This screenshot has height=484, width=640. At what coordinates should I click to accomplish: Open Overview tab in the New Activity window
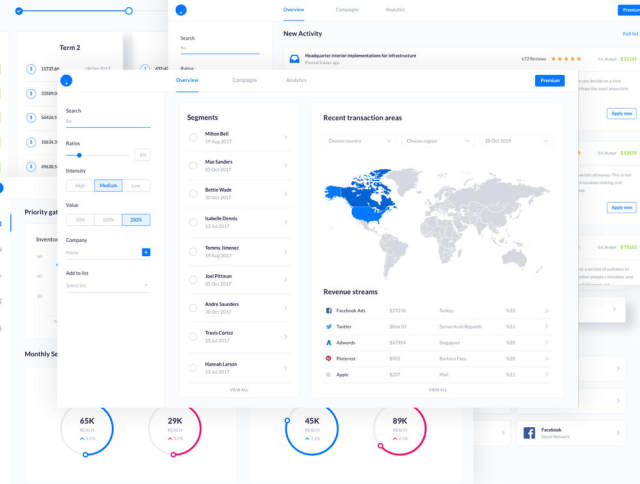(x=293, y=9)
